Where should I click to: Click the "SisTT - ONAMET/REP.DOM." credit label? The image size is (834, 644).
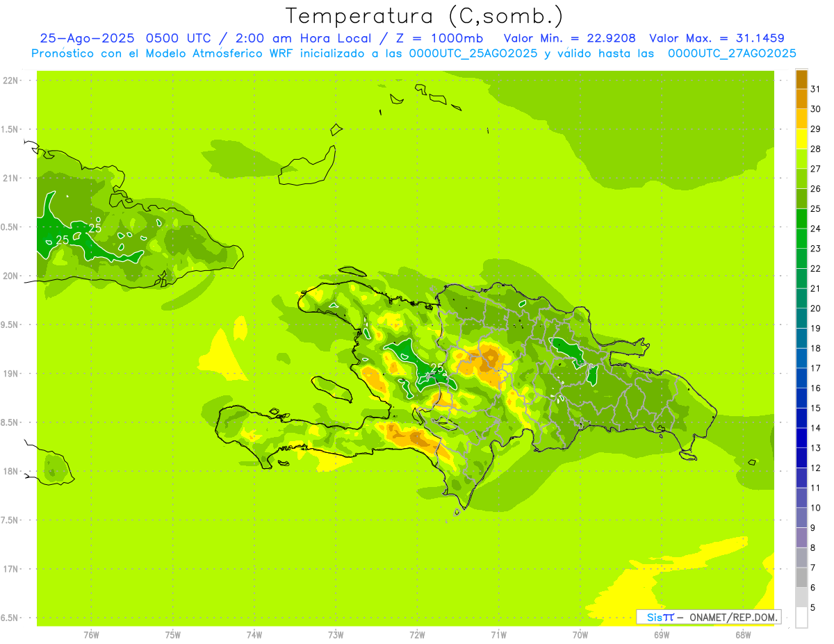[x=708, y=617]
